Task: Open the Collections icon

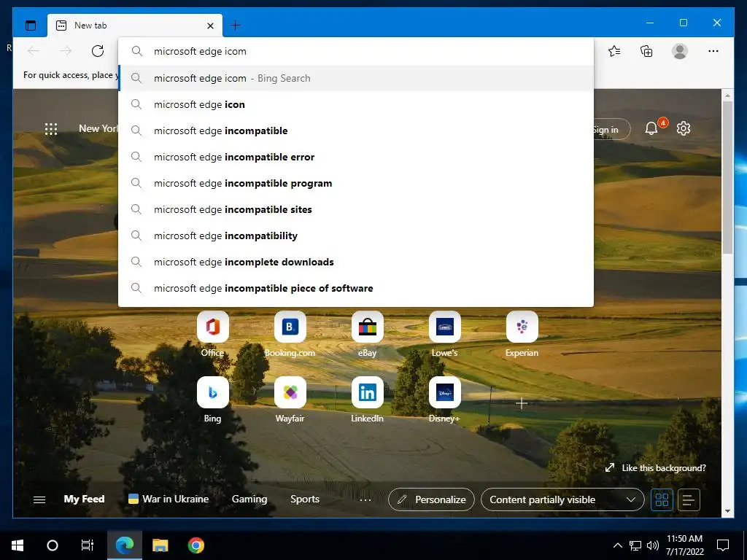Action: pyautogui.click(x=646, y=51)
